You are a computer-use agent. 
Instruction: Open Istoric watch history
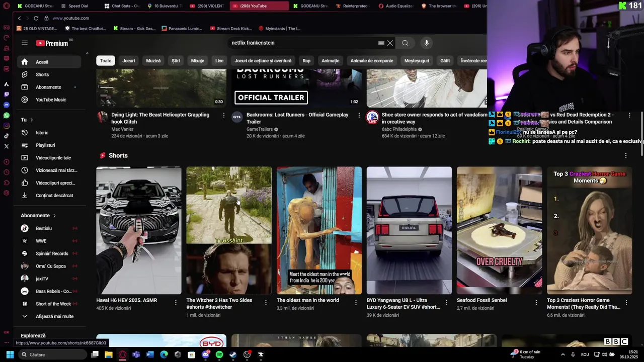pyautogui.click(x=49, y=133)
